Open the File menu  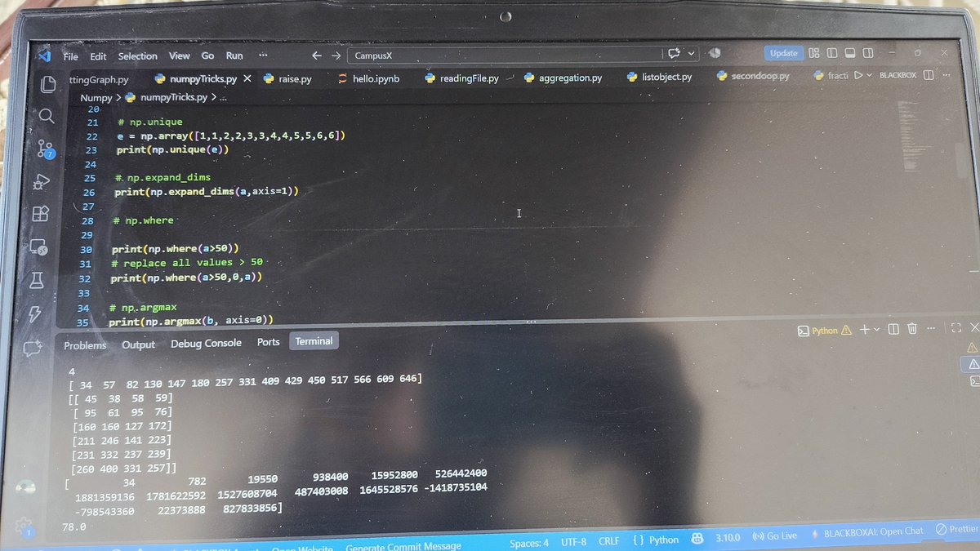[71, 56]
